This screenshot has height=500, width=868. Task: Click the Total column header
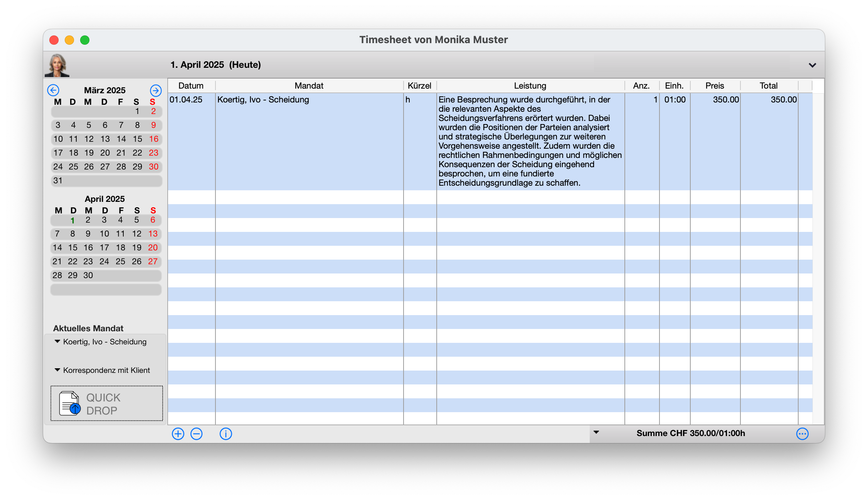click(x=769, y=86)
